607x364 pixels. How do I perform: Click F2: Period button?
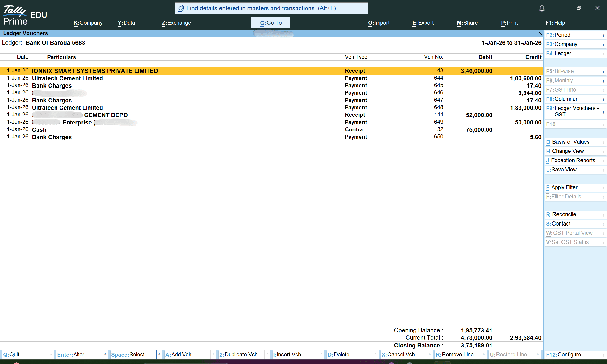point(573,35)
